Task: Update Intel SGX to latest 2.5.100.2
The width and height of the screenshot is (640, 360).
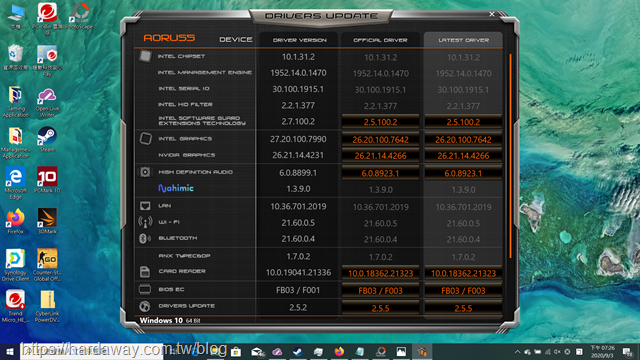Action: (463, 122)
